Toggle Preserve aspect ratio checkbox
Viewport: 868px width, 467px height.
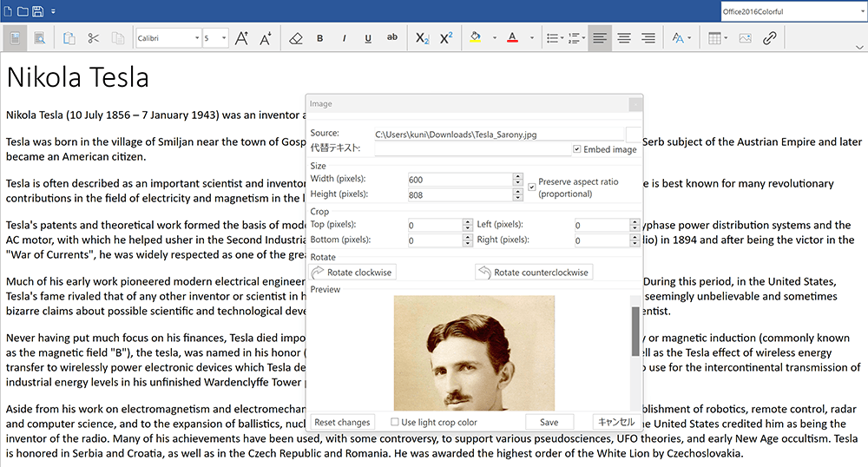[532, 187]
